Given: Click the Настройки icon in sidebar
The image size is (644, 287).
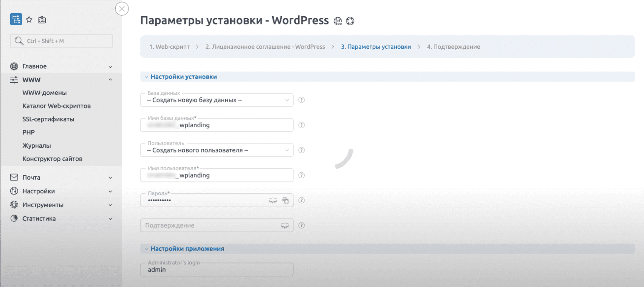Looking at the screenshot, I should (x=14, y=191).
